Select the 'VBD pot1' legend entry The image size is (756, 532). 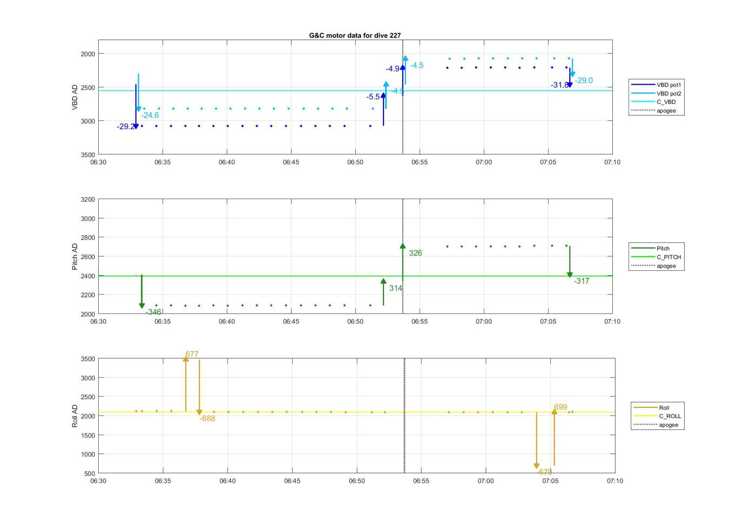pyautogui.click(x=657, y=85)
